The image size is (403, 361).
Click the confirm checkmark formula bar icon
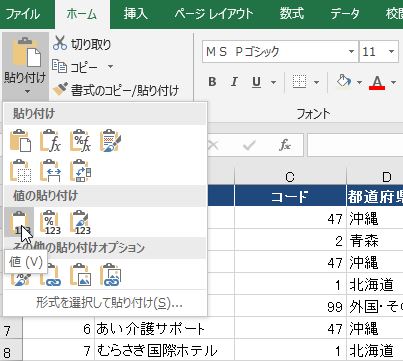click(249, 145)
